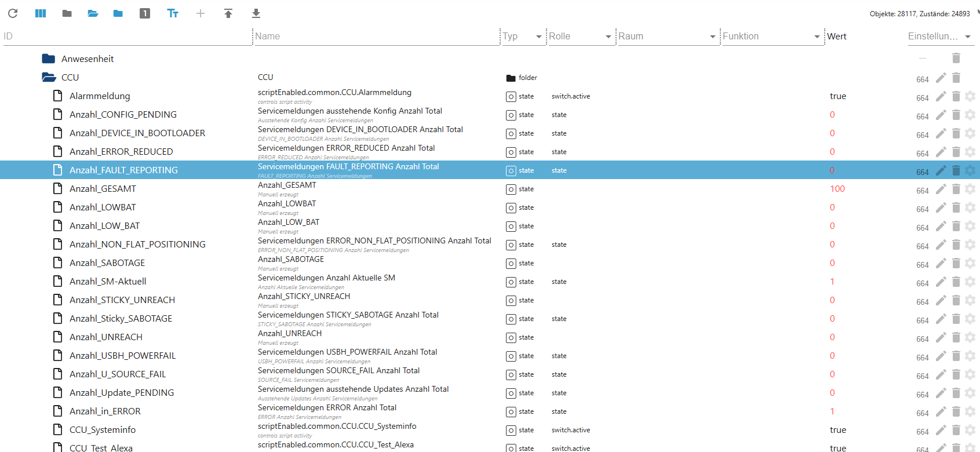Viewport: 980px width, 452px height.
Task: Open the Typ filter dropdown
Action: (x=538, y=37)
